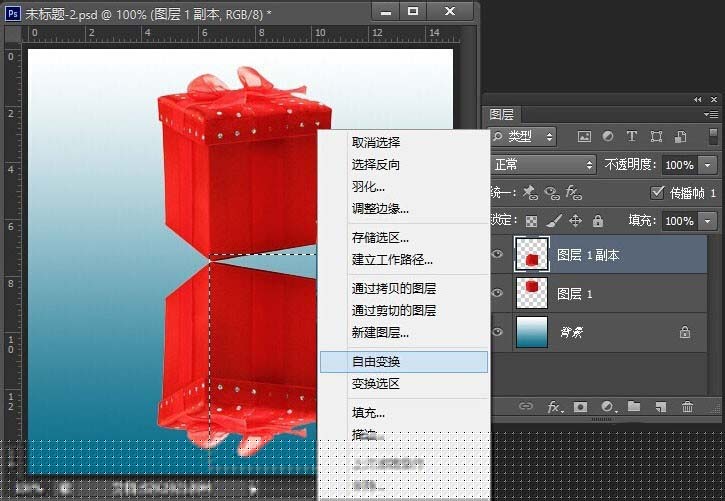
Task: Click the link layers icon
Action: 526,406
